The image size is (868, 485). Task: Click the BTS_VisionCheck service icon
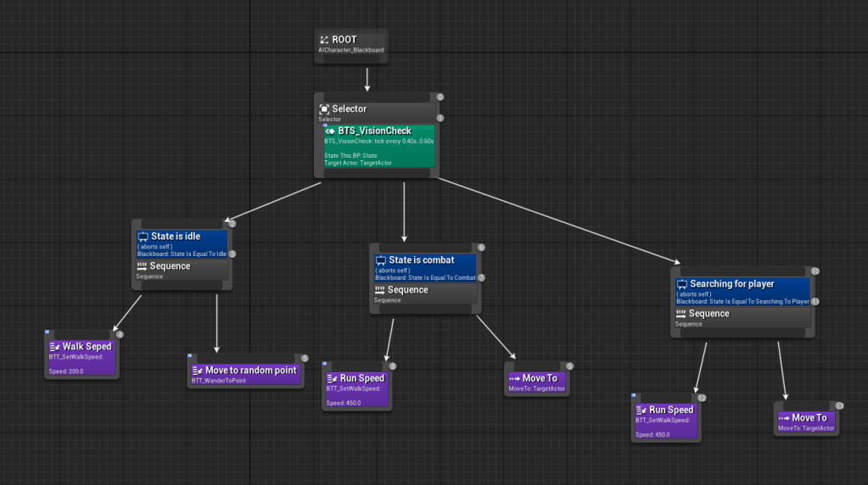point(331,131)
